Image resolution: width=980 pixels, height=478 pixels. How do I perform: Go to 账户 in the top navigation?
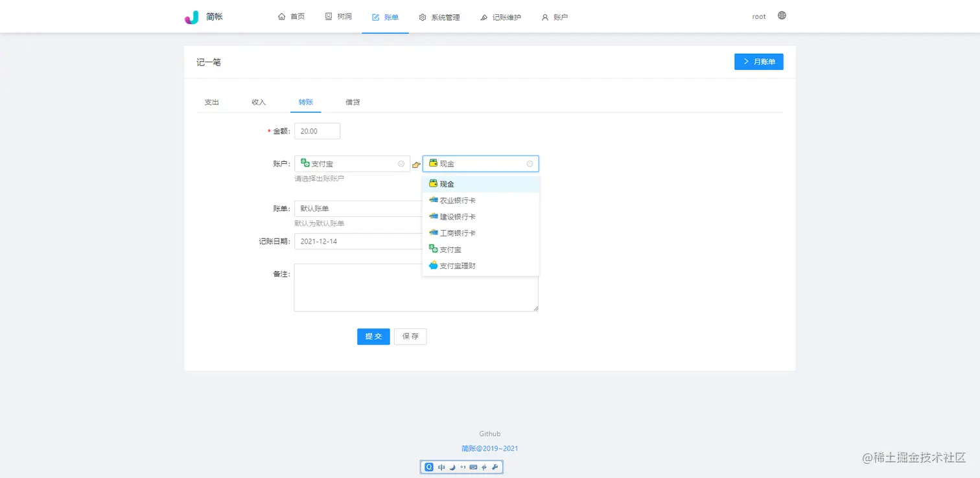[555, 17]
